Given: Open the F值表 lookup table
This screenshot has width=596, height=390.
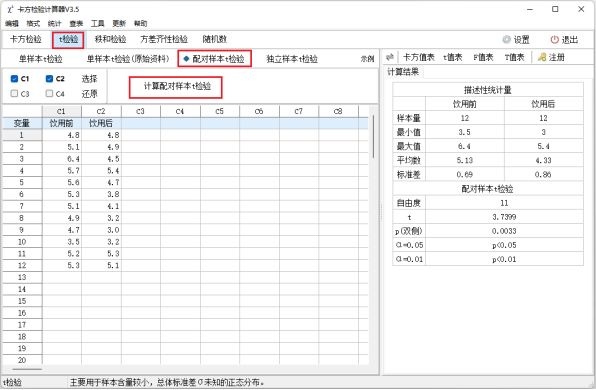Looking at the screenshot, I should pos(483,57).
